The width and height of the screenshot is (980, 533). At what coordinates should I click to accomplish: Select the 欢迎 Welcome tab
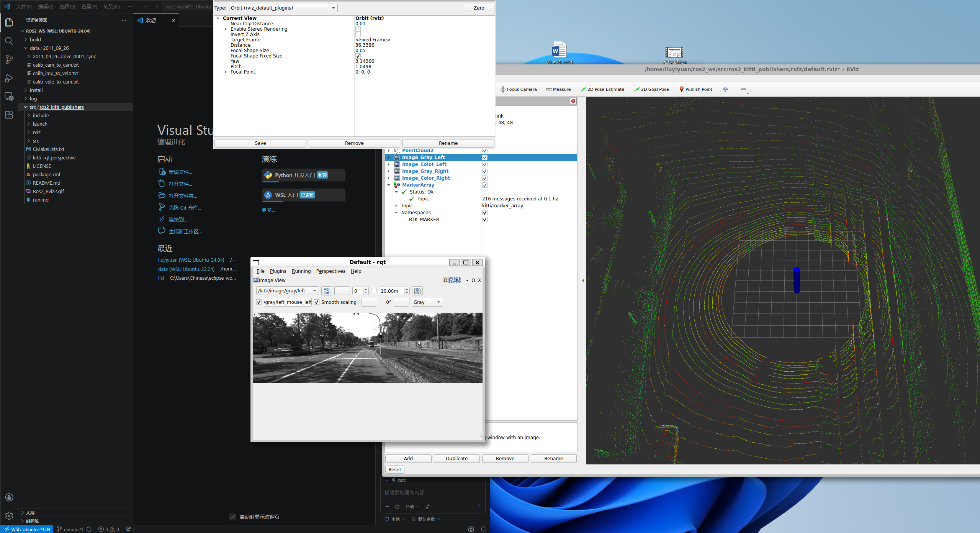coord(156,20)
